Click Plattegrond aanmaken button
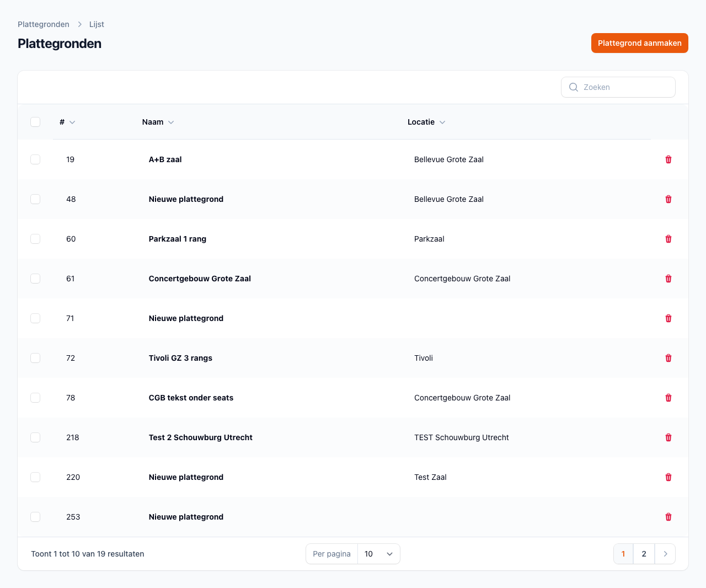Screen dimensions: 706x588 tap(639, 43)
